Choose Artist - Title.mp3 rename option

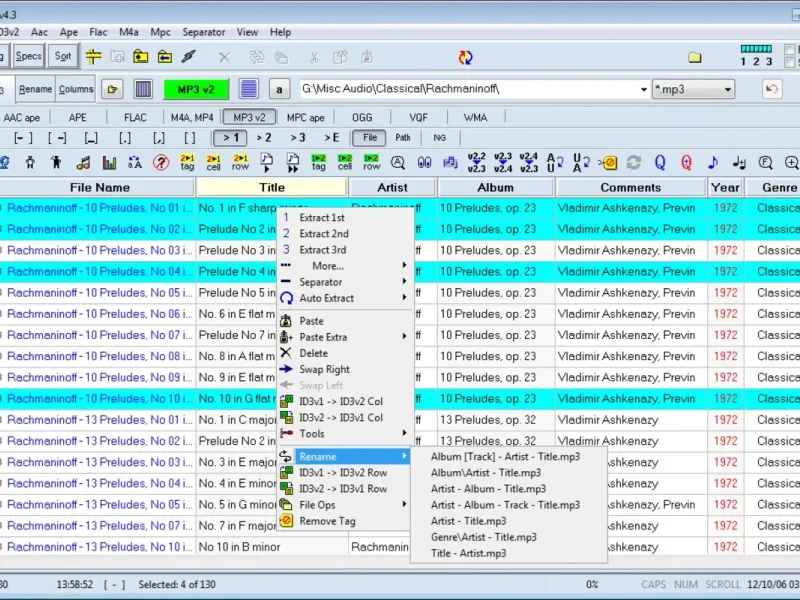point(468,521)
